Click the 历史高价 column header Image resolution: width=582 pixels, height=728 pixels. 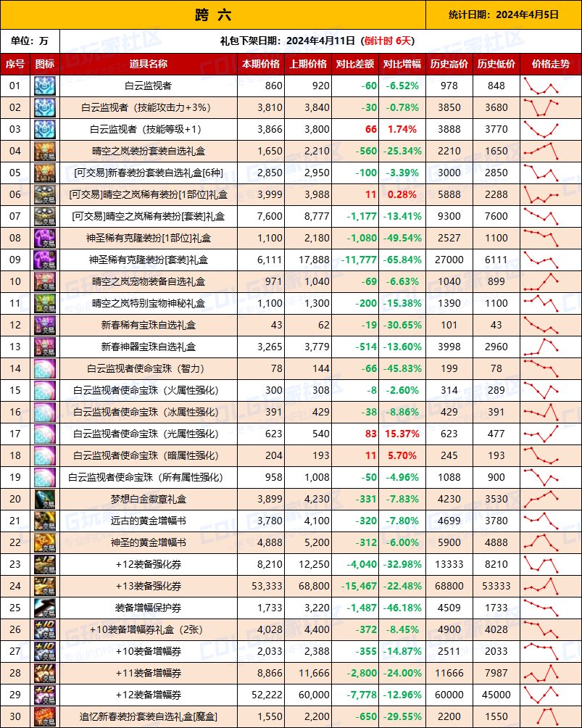coord(449,64)
